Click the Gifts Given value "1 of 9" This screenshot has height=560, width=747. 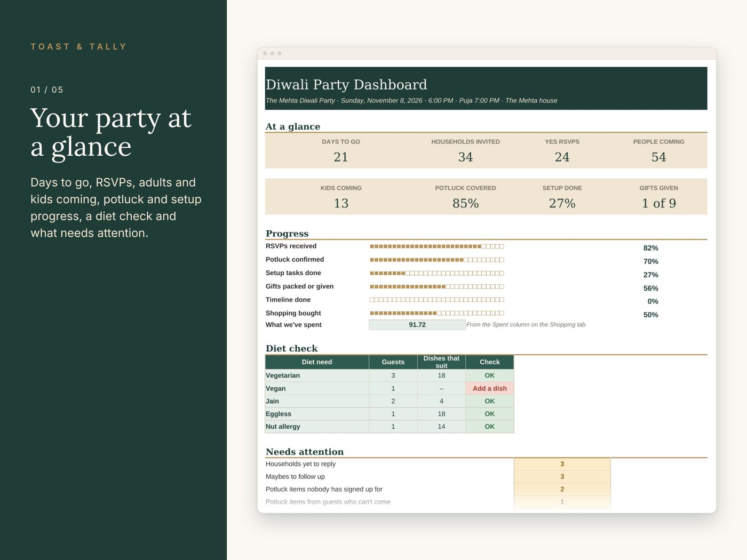[658, 203]
